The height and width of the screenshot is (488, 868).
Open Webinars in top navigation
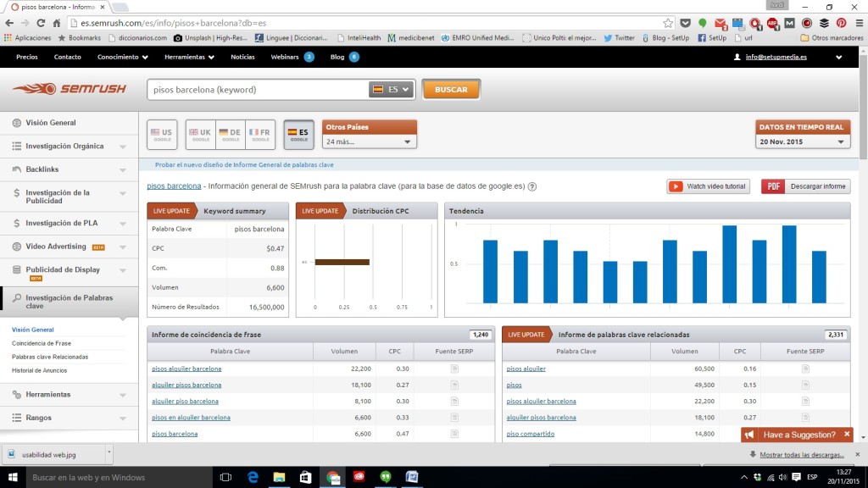coord(285,57)
